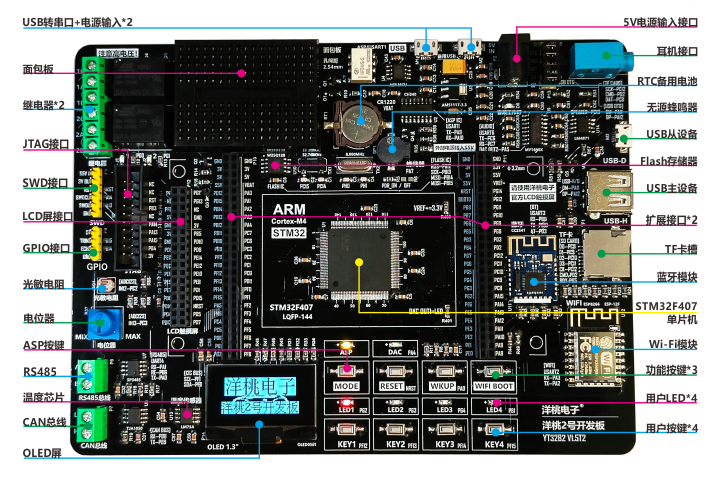Click the CR1220 coin battery holder
Viewport: 720px width, 489px height.
tap(358, 123)
